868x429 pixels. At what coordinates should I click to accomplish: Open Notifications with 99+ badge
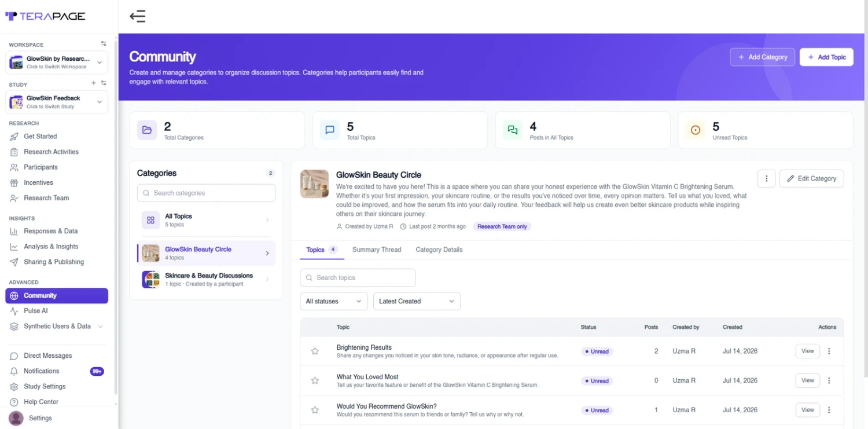coord(57,371)
